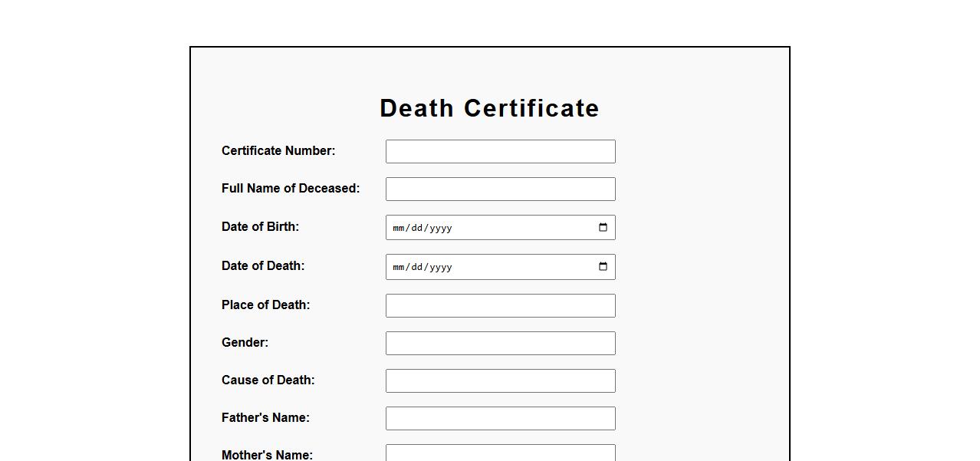Image resolution: width=980 pixels, height=461 pixels.
Task: Select the day segment in Date of Birth
Action: click(416, 228)
